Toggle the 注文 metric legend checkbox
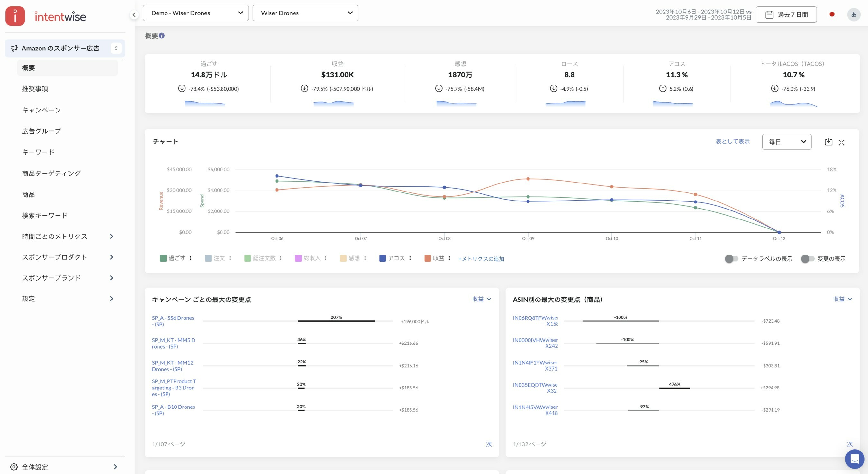 pyautogui.click(x=208, y=258)
